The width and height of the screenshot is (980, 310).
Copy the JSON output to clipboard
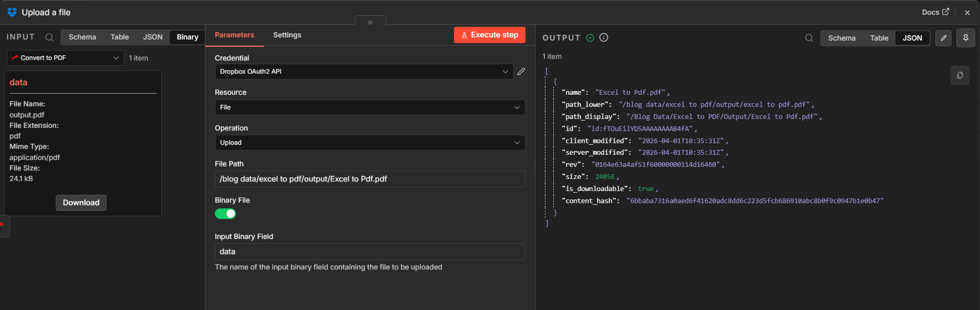[x=960, y=75]
